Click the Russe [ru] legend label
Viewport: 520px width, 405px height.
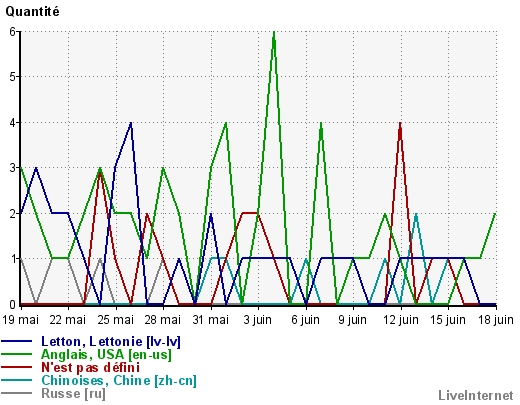coord(73,393)
